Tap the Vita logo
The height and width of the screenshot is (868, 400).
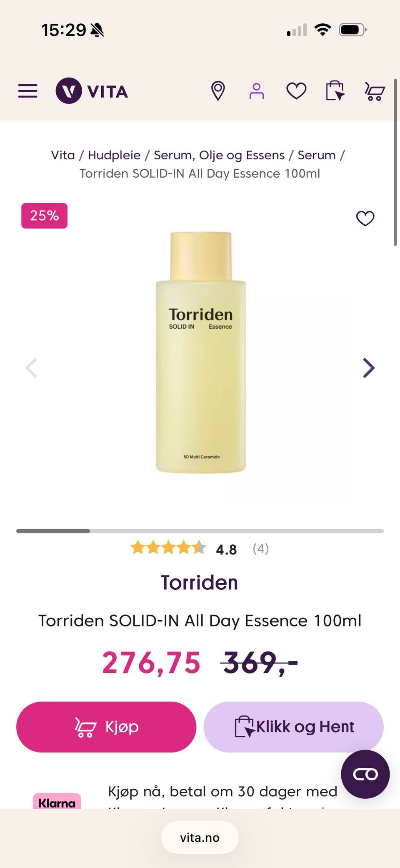tap(92, 91)
